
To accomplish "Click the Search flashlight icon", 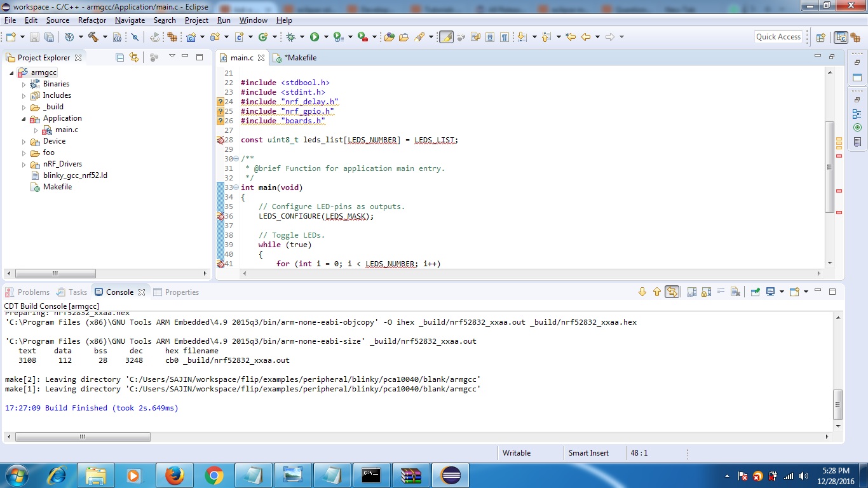I will point(419,37).
